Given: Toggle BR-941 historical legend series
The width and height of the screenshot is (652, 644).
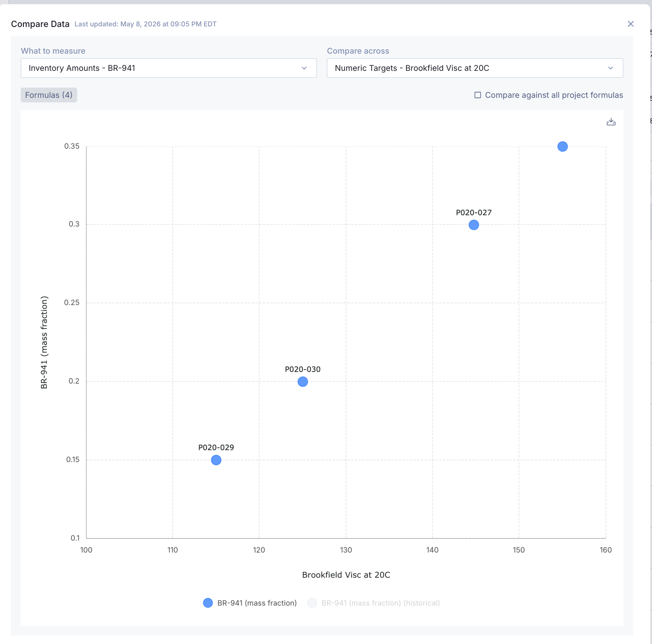Looking at the screenshot, I should pyautogui.click(x=373, y=603).
